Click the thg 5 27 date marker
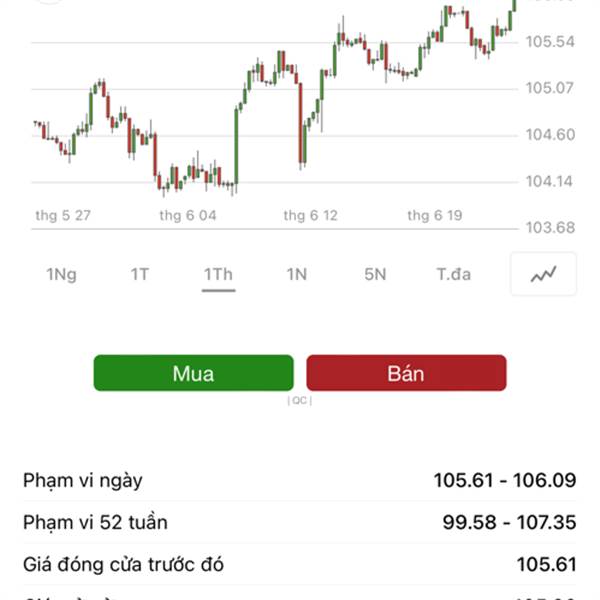 (x=63, y=215)
